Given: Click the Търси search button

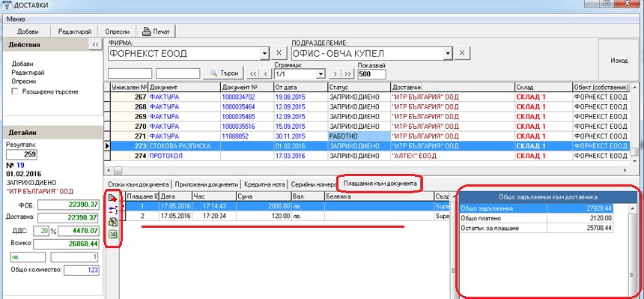Looking at the screenshot, I should 224,73.
